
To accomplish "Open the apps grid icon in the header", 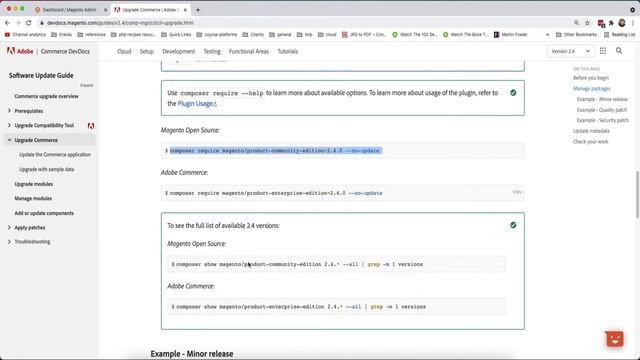I will [603, 51].
